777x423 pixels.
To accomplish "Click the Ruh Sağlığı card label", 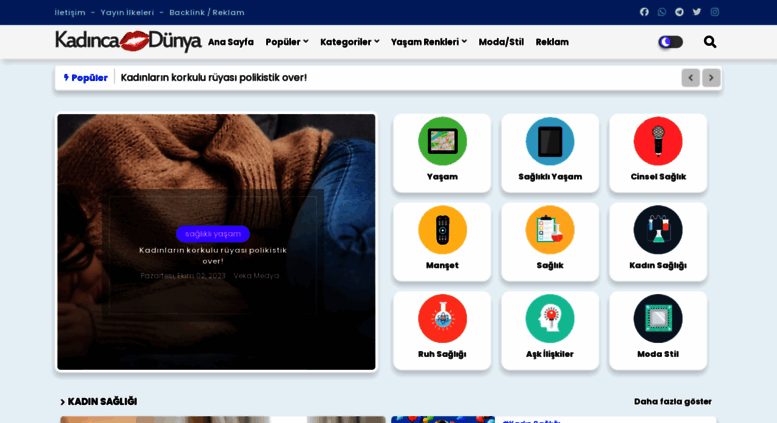I will 442,354.
